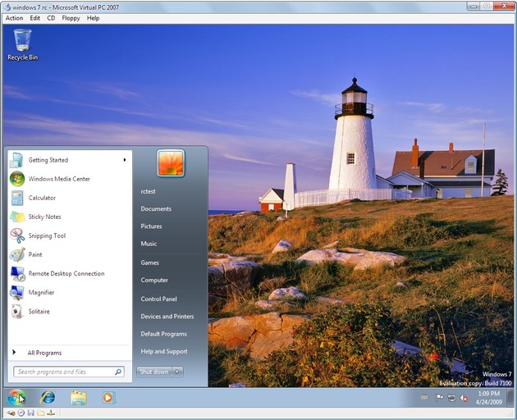
Task: Minimize the Virtual PC window
Action: click(474, 6)
